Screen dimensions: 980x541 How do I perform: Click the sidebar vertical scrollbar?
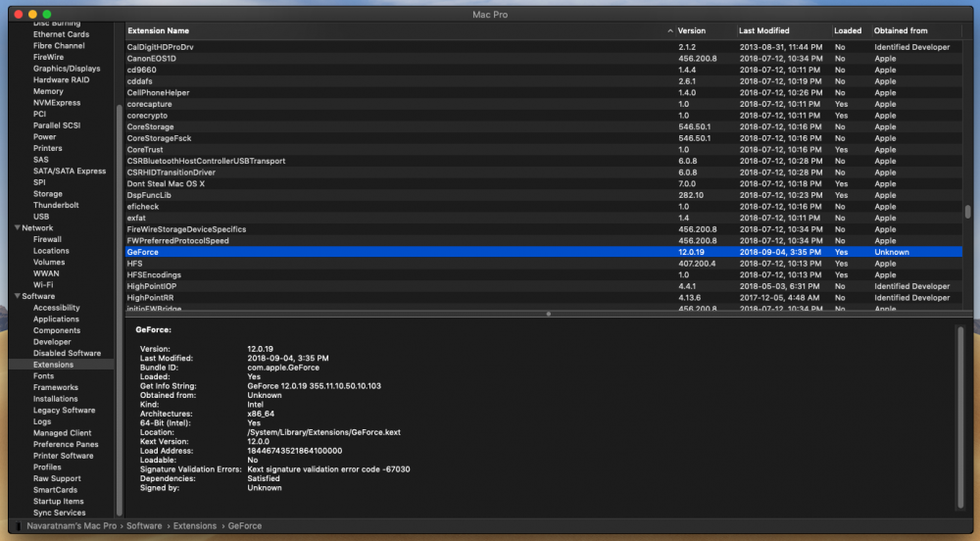click(119, 310)
